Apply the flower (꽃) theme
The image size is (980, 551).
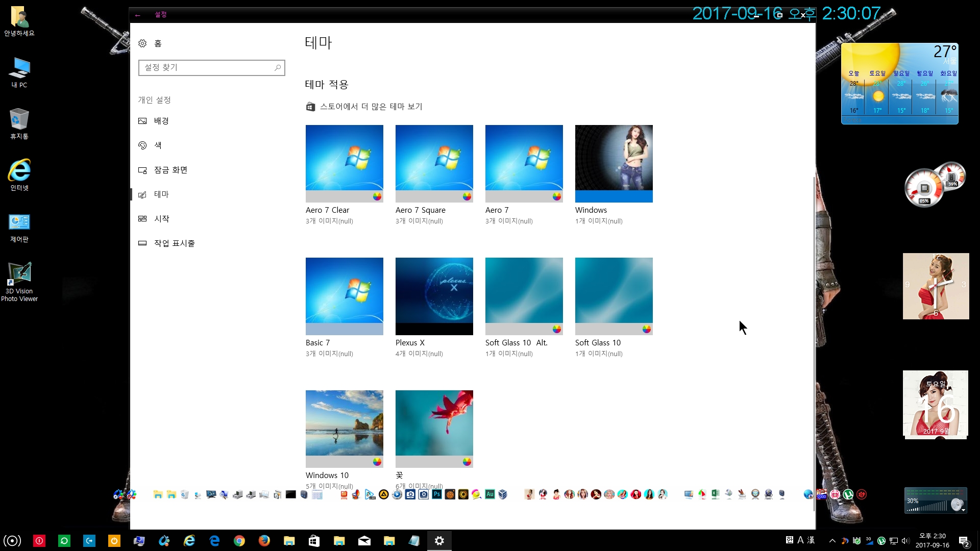(x=434, y=429)
